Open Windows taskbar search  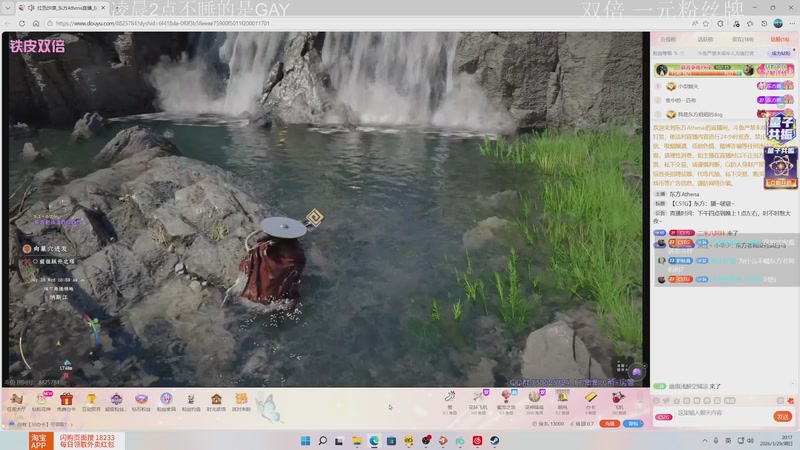click(x=322, y=440)
